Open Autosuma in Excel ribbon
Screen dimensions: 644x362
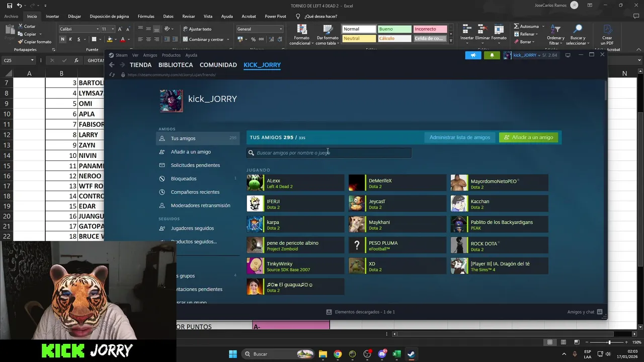pos(527,26)
